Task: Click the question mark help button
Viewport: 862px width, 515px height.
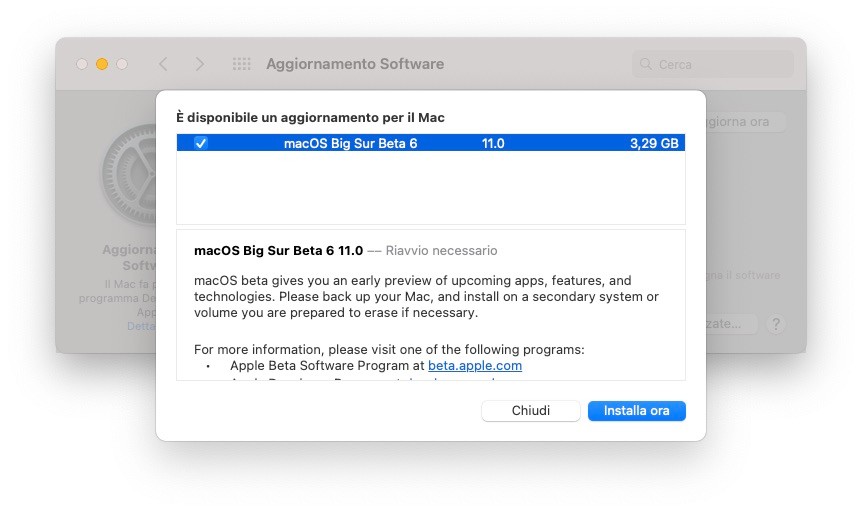Action: click(777, 324)
